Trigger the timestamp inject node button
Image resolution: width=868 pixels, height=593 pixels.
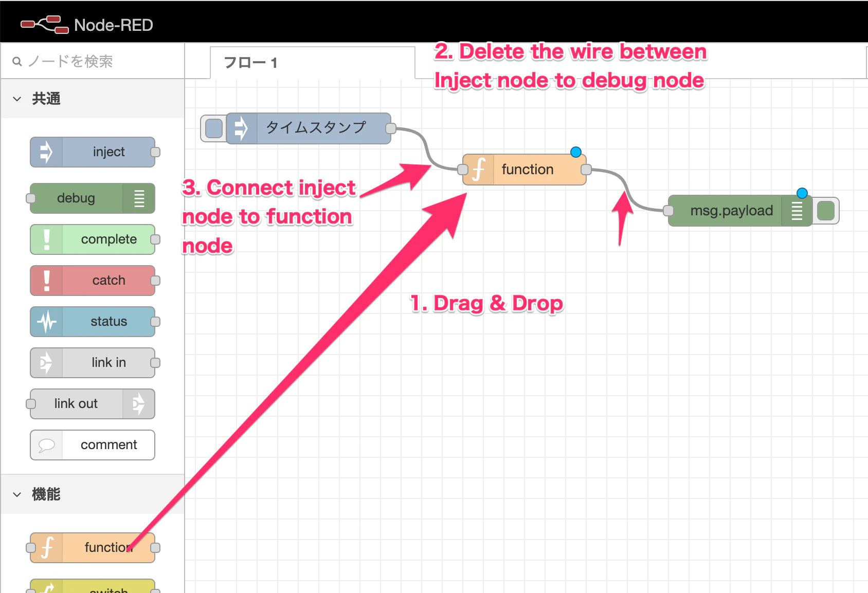click(x=214, y=128)
